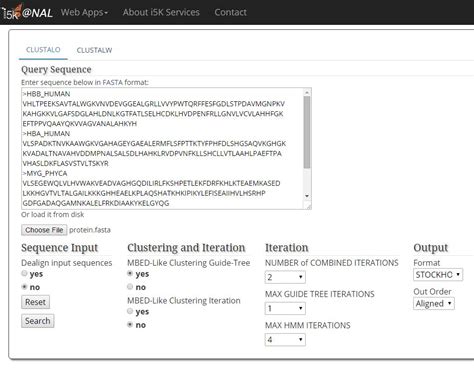Click the >HBA_HUMAN header line
This screenshot has height=369, width=474.
[x=46, y=134]
